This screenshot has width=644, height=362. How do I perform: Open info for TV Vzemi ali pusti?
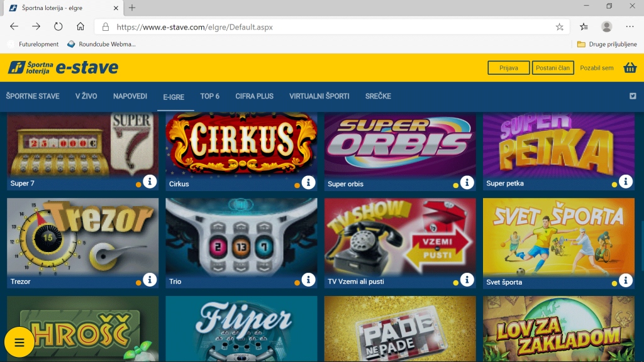(467, 280)
